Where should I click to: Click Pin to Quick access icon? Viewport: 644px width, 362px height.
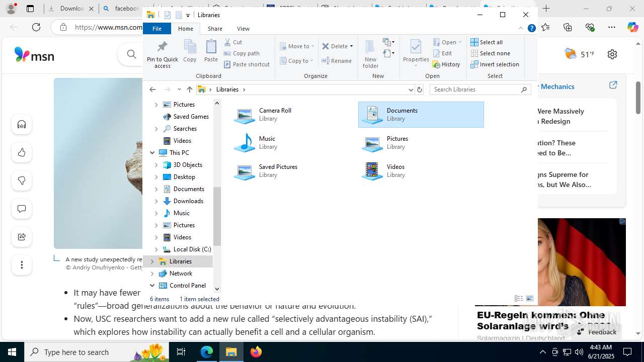pos(162,54)
